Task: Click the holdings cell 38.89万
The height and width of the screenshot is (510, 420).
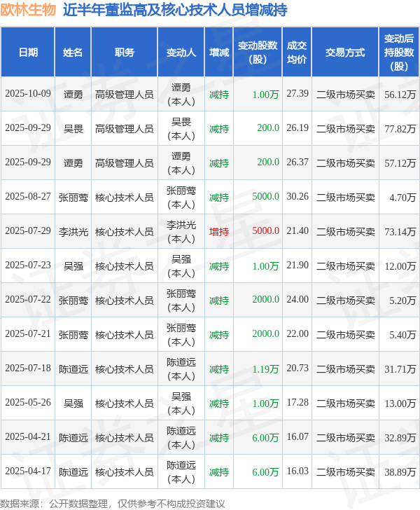Action: click(x=400, y=472)
